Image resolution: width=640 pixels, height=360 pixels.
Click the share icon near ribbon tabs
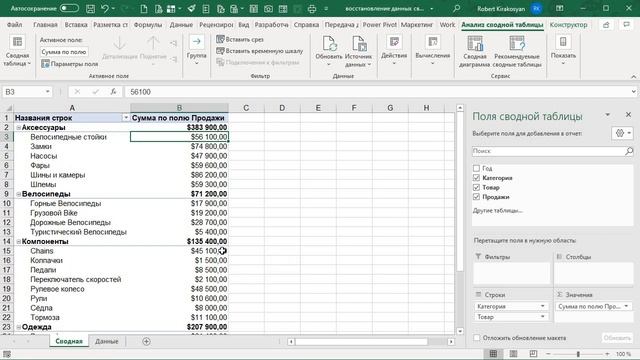(606, 25)
